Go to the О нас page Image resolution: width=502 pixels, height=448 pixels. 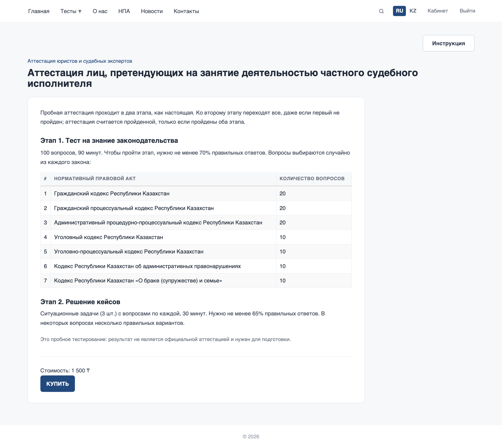100,11
